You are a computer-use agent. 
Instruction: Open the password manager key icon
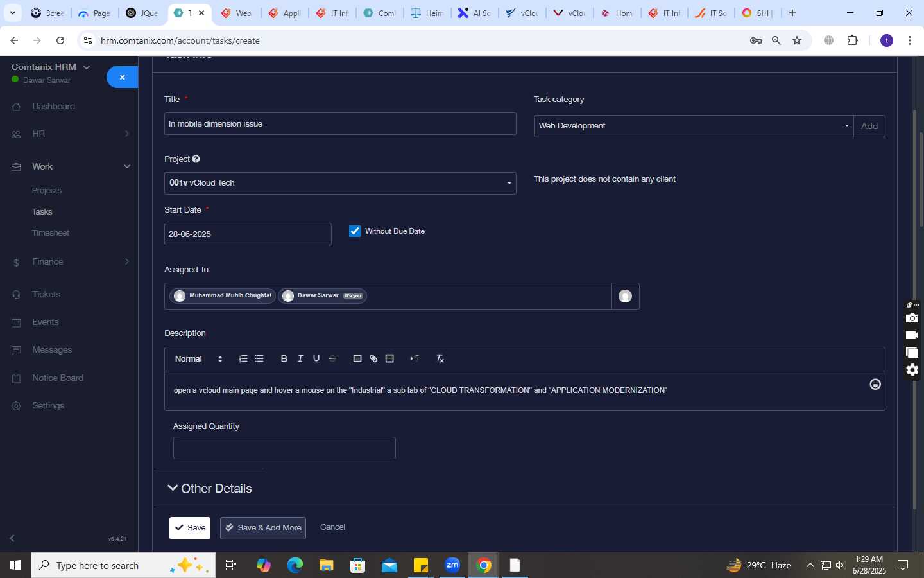tap(755, 40)
